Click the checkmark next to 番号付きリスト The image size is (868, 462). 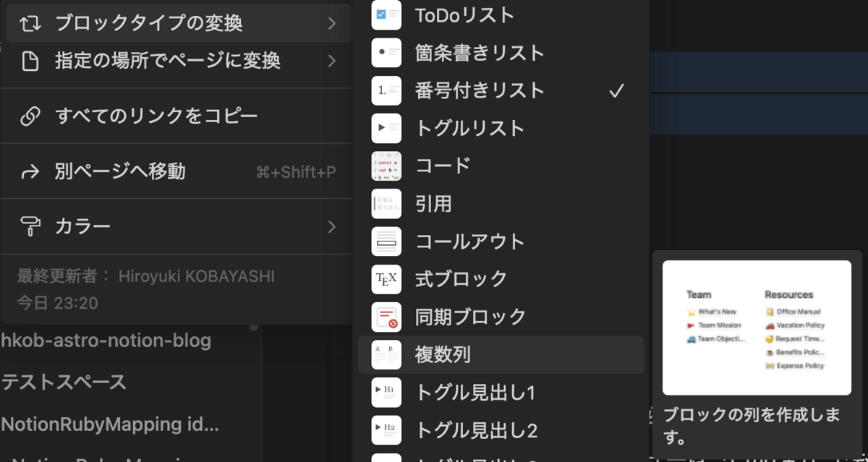pyautogui.click(x=616, y=91)
